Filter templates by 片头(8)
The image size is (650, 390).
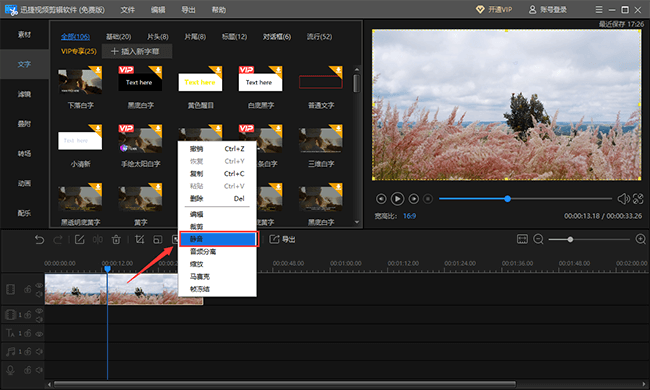[x=158, y=37]
